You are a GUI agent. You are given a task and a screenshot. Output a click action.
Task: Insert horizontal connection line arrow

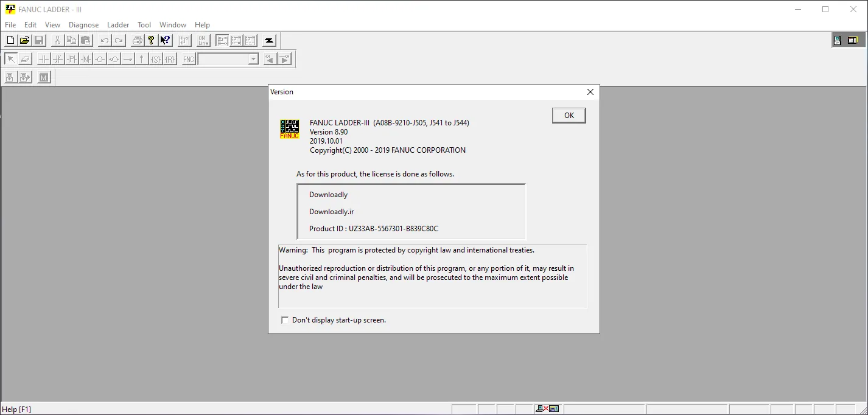tap(128, 59)
